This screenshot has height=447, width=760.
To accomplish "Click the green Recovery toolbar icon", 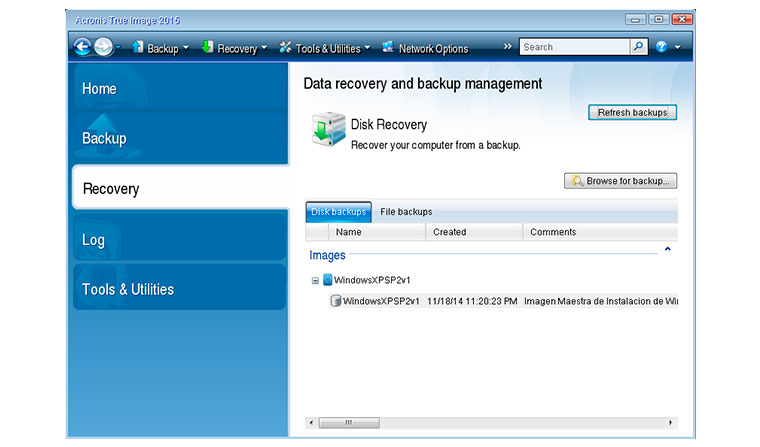I will coord(207,47).
